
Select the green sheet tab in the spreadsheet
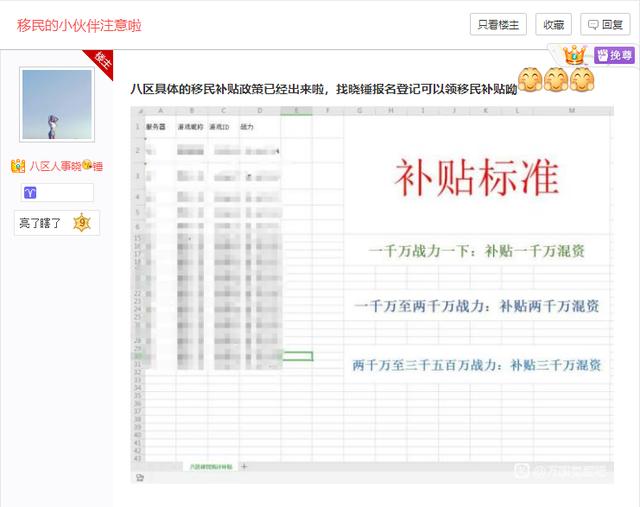coord(211,467)
